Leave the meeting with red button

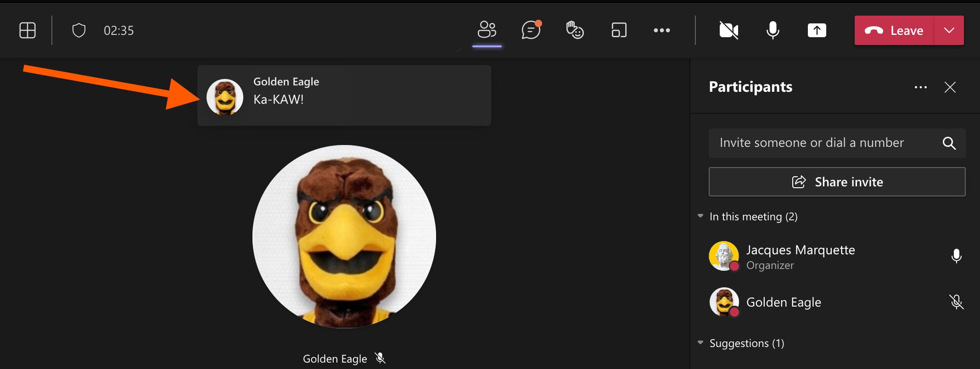click(x=894, y=30)
